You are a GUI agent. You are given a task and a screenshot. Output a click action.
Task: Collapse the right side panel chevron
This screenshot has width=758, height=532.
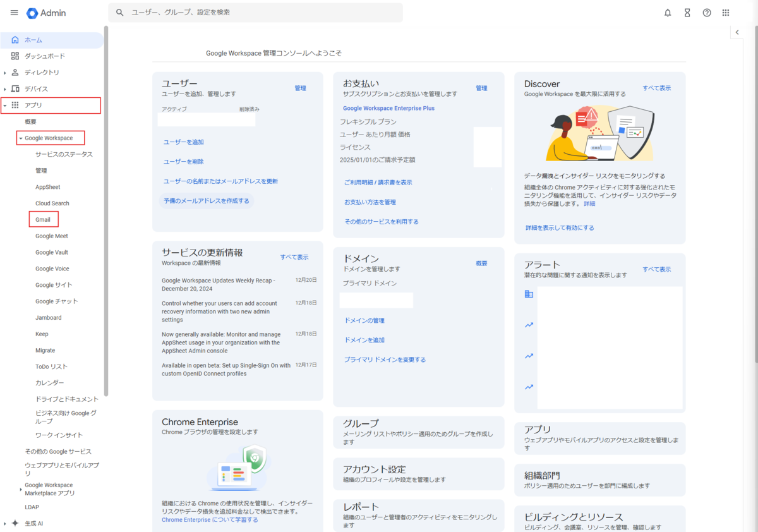(737, 32)
